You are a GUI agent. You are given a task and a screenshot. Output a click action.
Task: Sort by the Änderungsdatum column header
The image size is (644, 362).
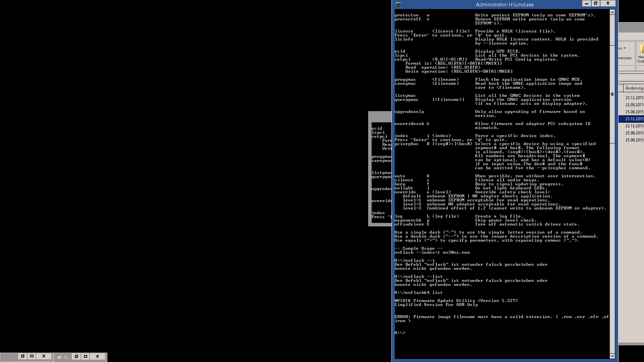pyautogui.click(x=634, y=88)
